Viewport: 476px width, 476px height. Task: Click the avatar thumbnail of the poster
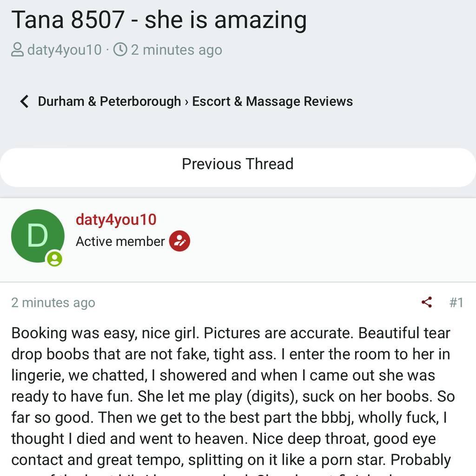point(38,235)
